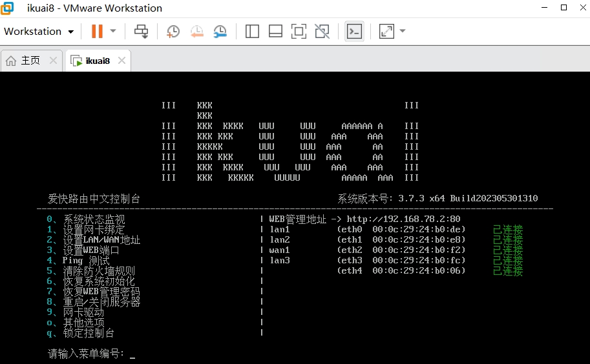Click the menu entry 6、恢复系统初始化

click(90, 281)
